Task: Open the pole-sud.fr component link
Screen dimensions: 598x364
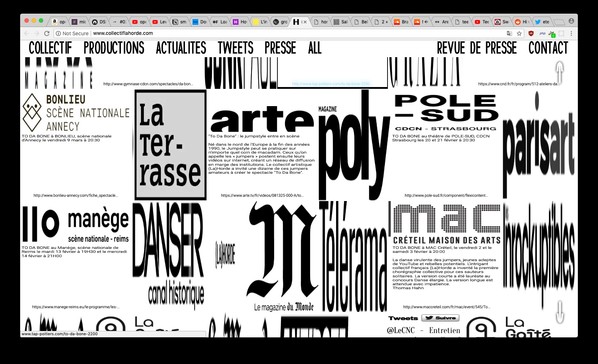Action: [x=447, y=195]
